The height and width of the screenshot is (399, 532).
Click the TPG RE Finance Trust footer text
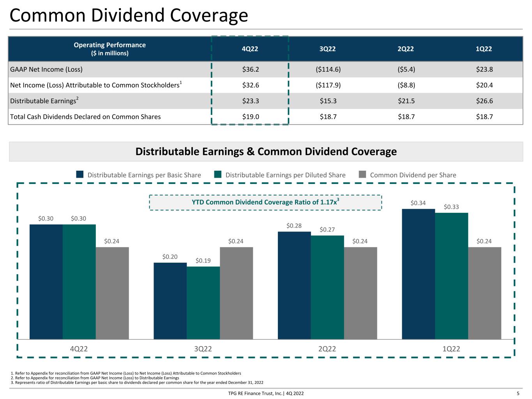click(x=266, y=393)
